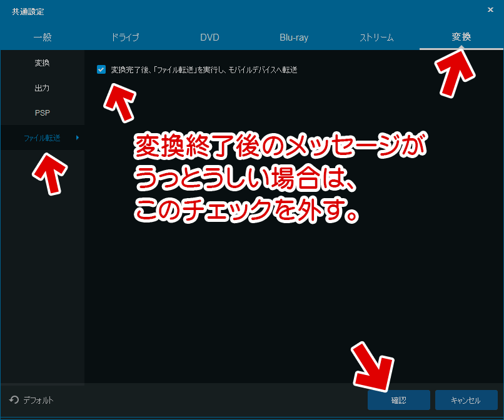This screenshot has height=420, width=504.
Task: Click the デフォルト reset arrow icon
Action: click(14, 400)
